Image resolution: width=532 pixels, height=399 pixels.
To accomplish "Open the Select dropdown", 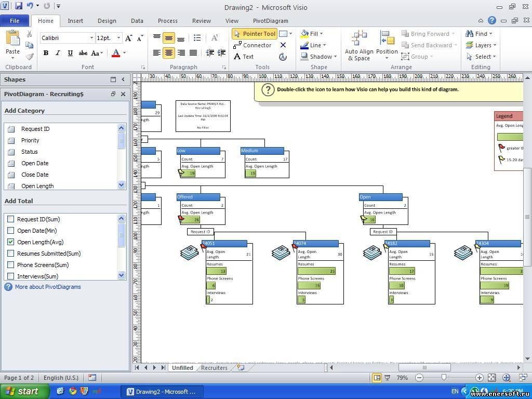I will tap(494, 57).
